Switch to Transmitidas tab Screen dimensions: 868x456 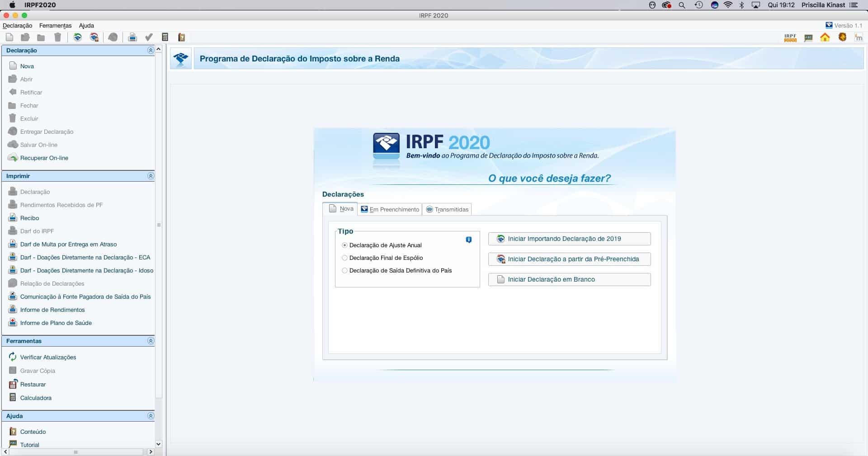pos(447,209)
